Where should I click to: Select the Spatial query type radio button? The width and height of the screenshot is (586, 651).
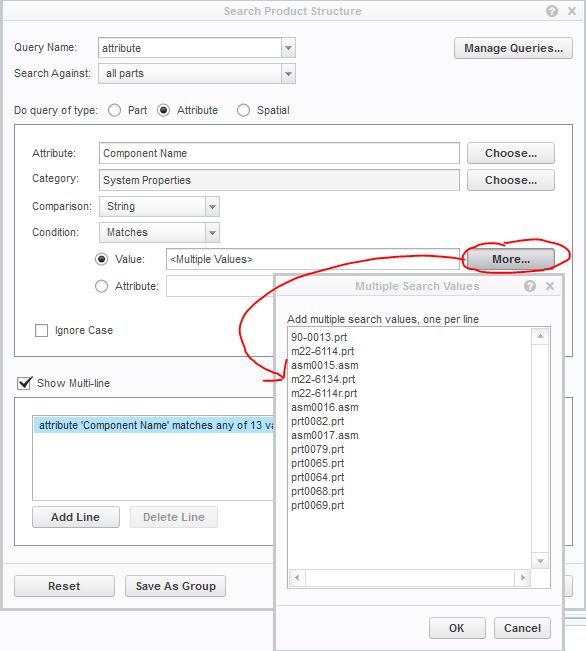click(243, 110)
